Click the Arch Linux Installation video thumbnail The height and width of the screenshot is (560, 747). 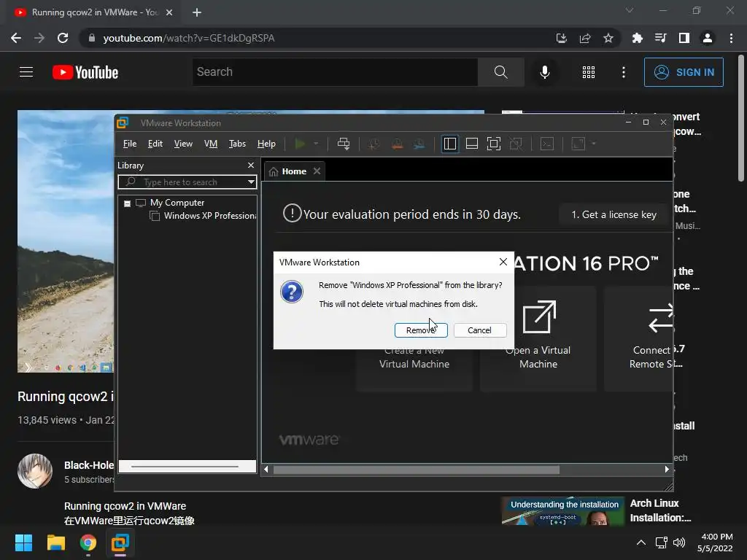(x=562, y=511)
